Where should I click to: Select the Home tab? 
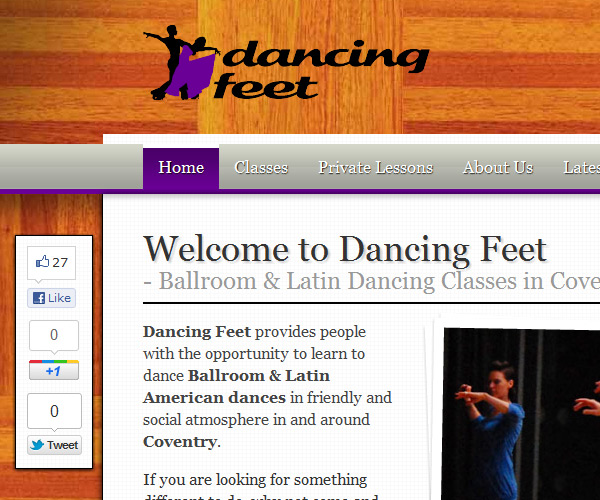coord(181,168)
